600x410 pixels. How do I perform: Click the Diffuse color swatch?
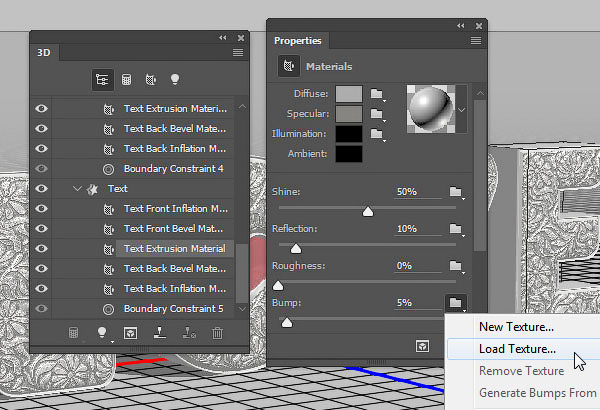349,94
